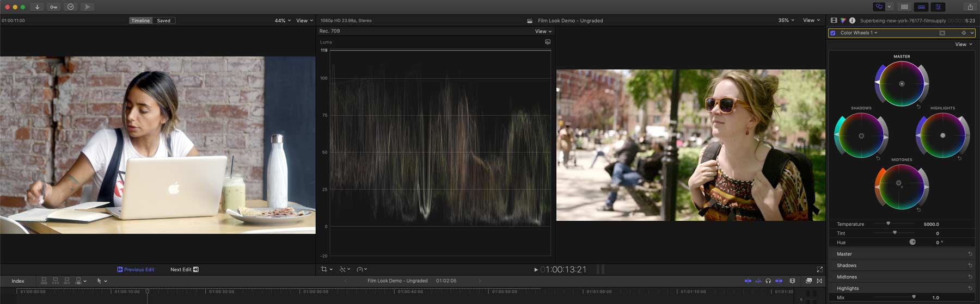Click the Highlights color wheel center

click(943, 135)
